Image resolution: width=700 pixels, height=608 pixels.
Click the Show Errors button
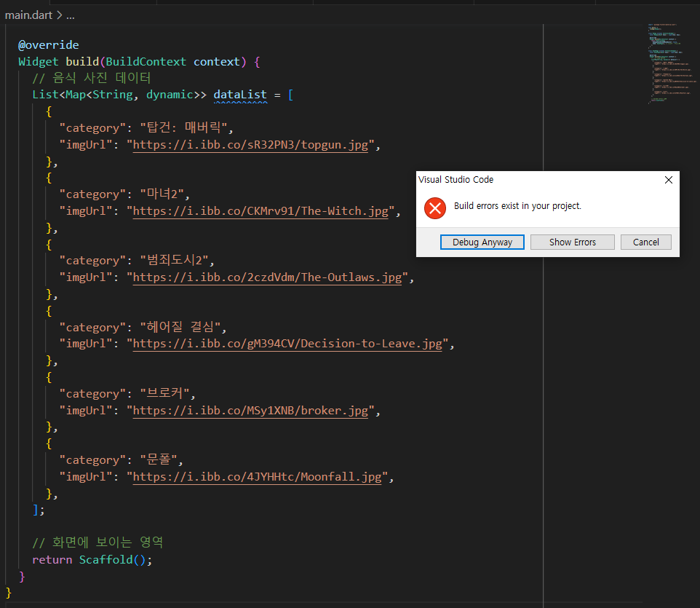point(573,242)
